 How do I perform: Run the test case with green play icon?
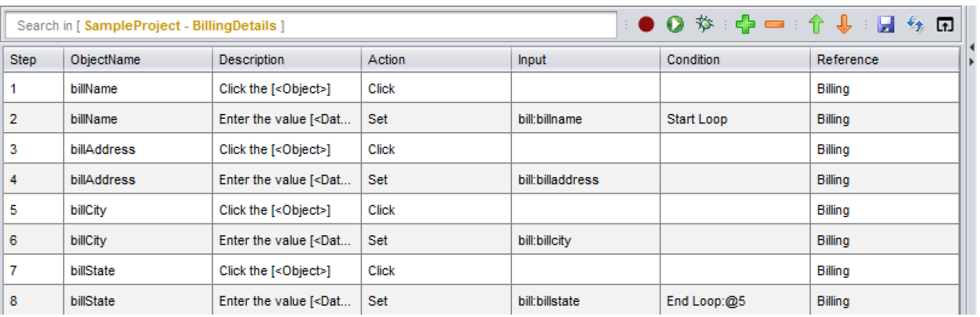(x=674, y=25)
